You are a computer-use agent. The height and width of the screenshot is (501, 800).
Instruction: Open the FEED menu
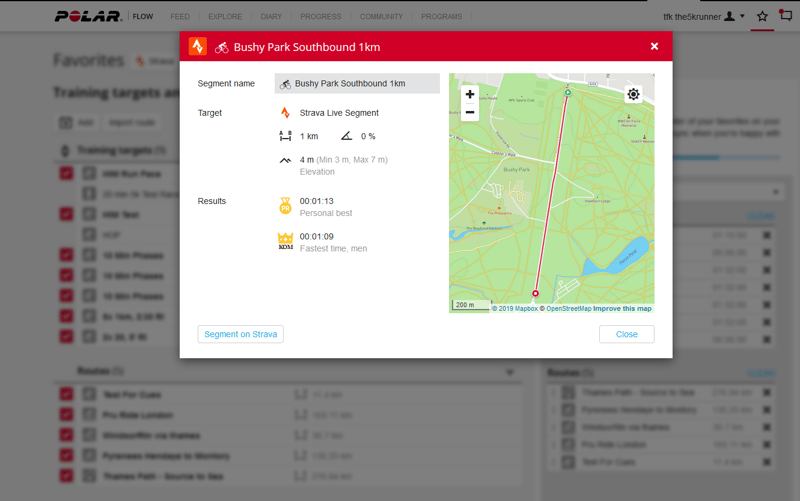coord(180,17)
